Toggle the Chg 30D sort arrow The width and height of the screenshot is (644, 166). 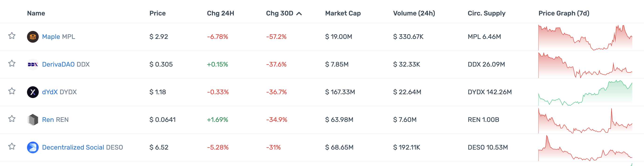pos(299,13)
